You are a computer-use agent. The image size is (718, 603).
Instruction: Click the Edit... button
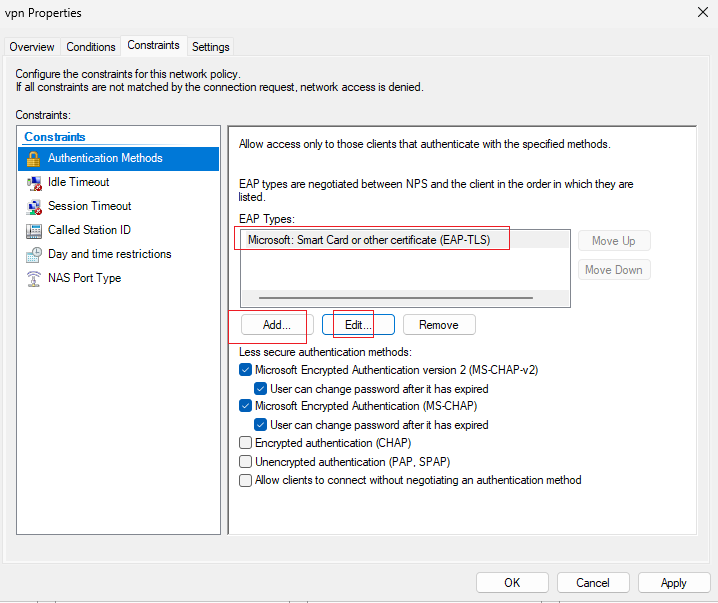pos(358,325)
